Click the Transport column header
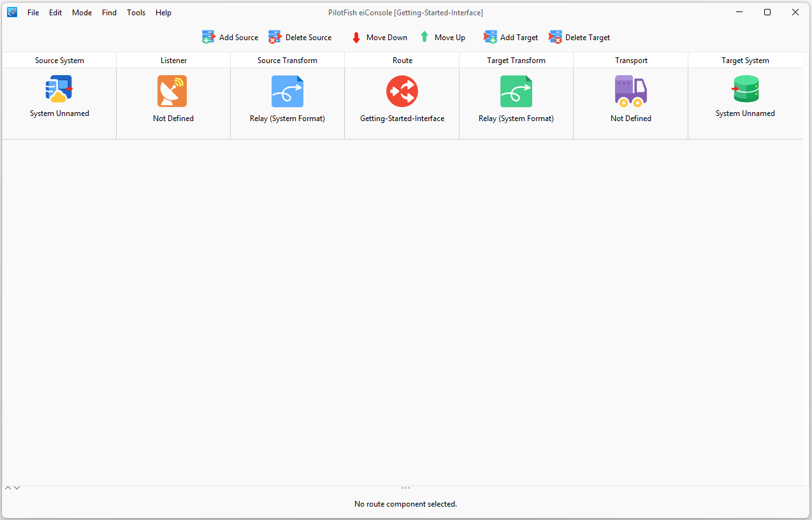Screen dimensions: 812x520 pyautogui.click(x=631, y=61)
